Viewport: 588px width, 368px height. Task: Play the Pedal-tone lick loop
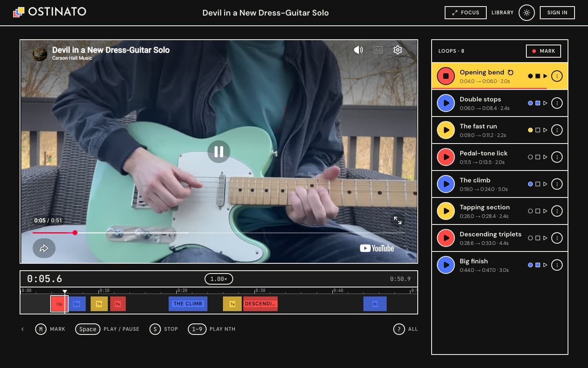(x=446, y=157)
